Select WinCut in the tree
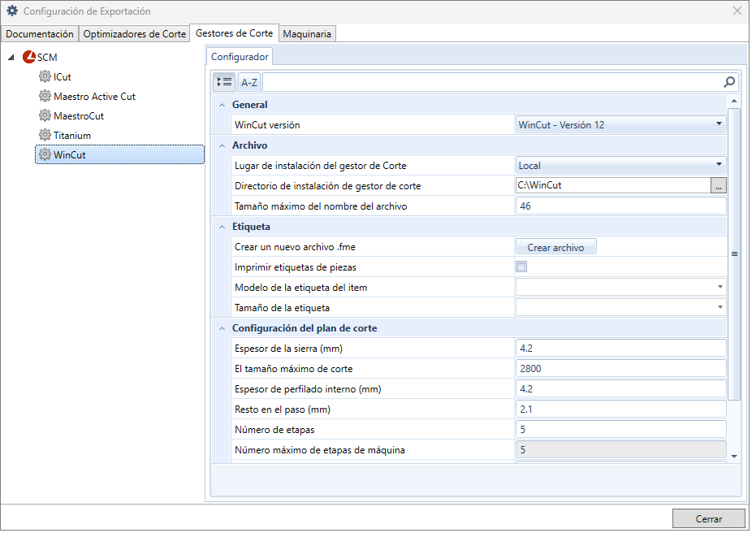 (119, 154)
